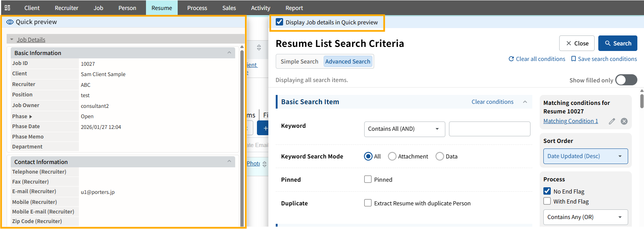Toggle the Show filled only switch
Image resolution: width=644 pixels, height=229 pixels.
pyautogui.click(x=626, y=80)
